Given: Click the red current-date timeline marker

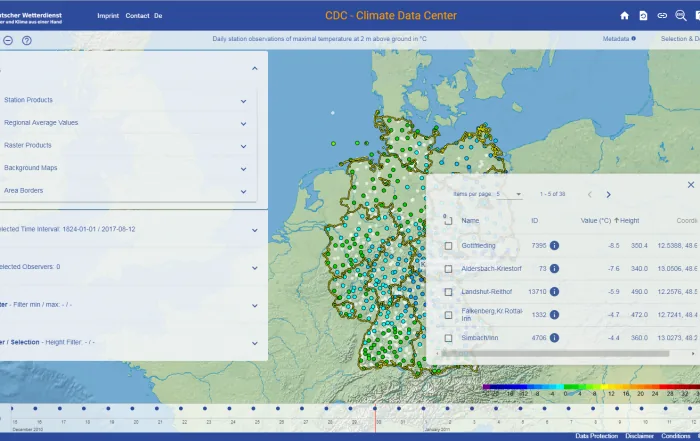Looking at the screenshot, I should (x=375, y=419).
